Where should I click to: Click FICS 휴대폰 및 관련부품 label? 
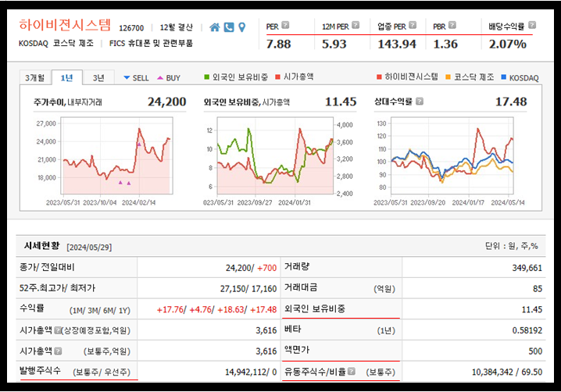pyautogui.click(x=151, y=44)
